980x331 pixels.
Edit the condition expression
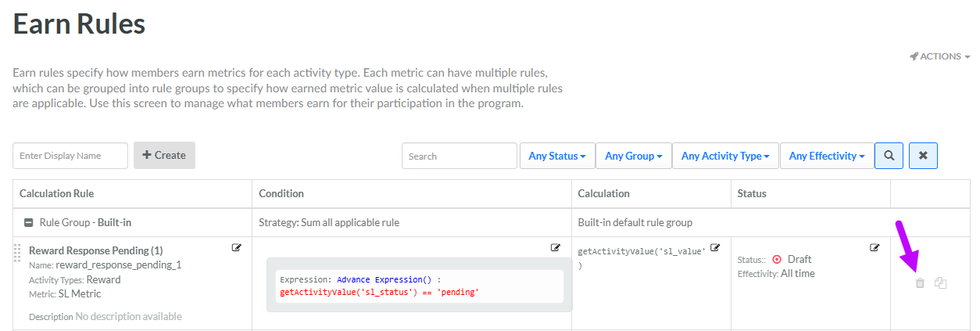coord(556,248)
